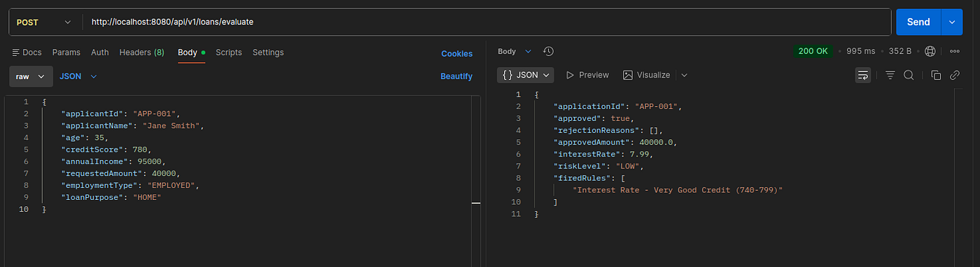980x267 pixels.
Task: Open the response Body section dropdown
Action: (514, 52)
